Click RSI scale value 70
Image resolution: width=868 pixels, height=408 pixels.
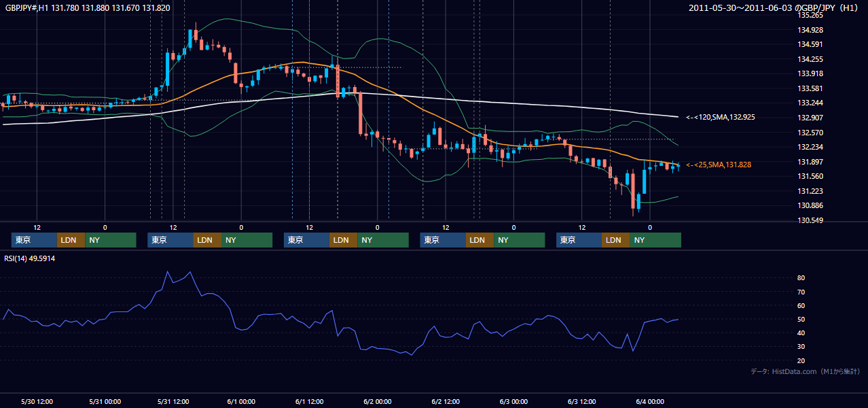(801, 292)
